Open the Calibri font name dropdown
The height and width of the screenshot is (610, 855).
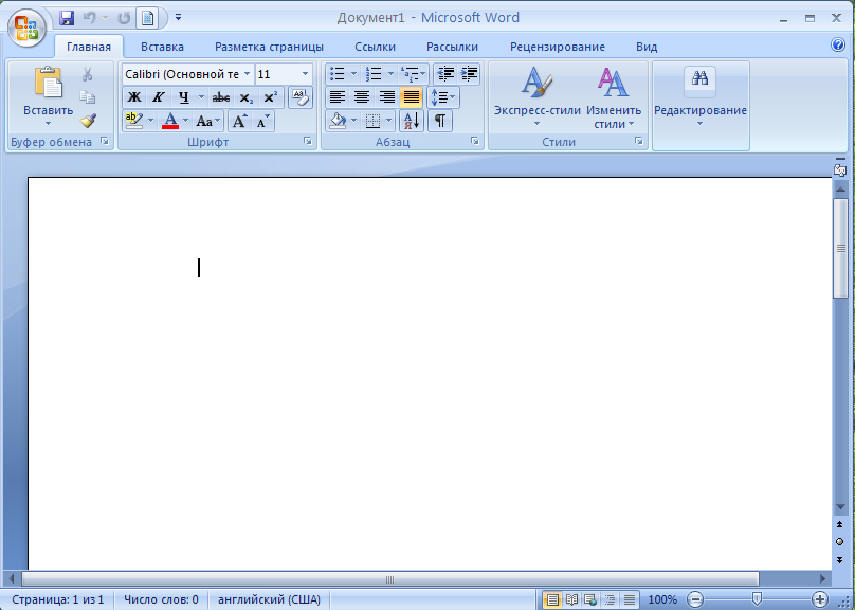pyautogui.click(x=247, y=74)
